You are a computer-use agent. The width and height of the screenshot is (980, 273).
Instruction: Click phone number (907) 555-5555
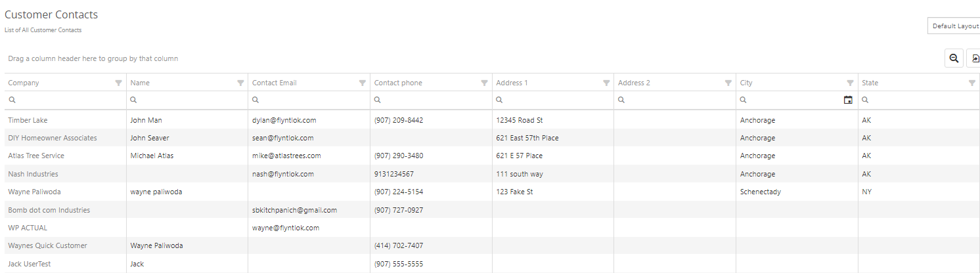(x=399, y=264)
